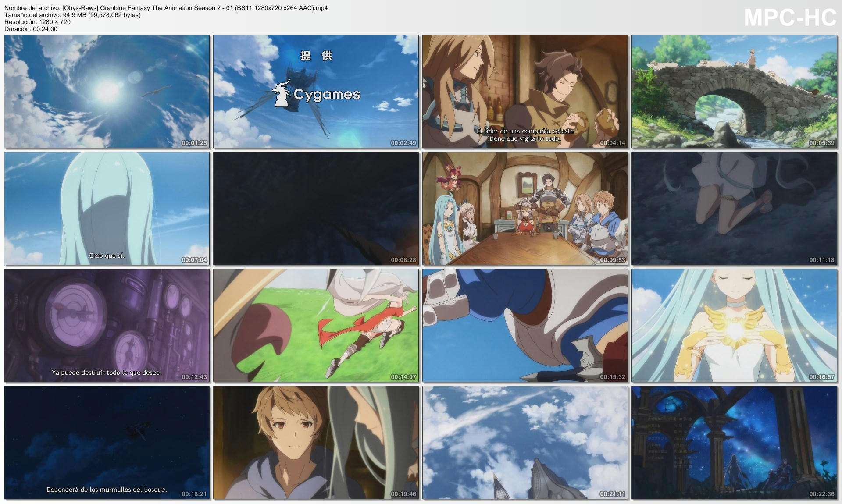
Task: Select the thumbnail at 00:15:32
Action: coord(525,326)
